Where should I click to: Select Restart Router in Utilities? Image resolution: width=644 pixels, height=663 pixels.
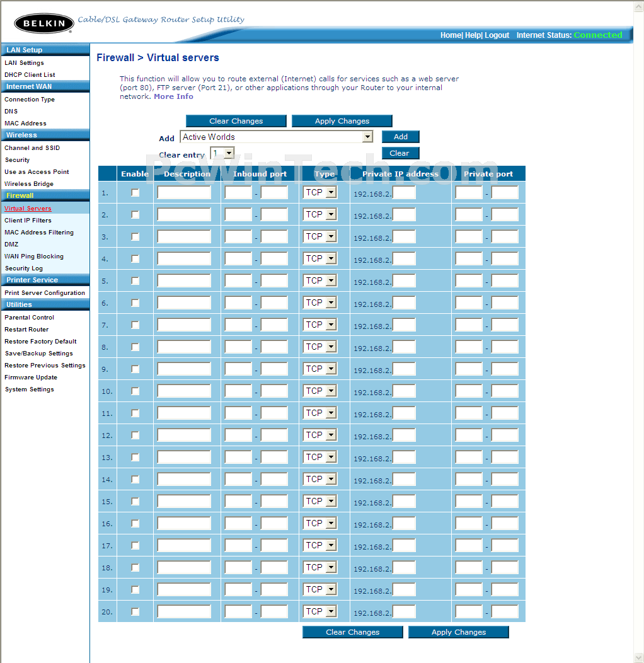coord(26,330)
